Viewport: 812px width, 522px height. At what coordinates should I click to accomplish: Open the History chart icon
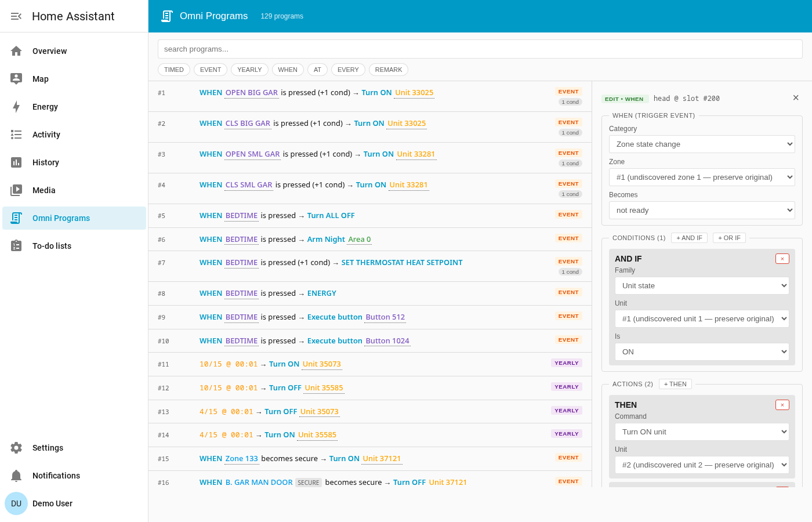coord(16,162)
